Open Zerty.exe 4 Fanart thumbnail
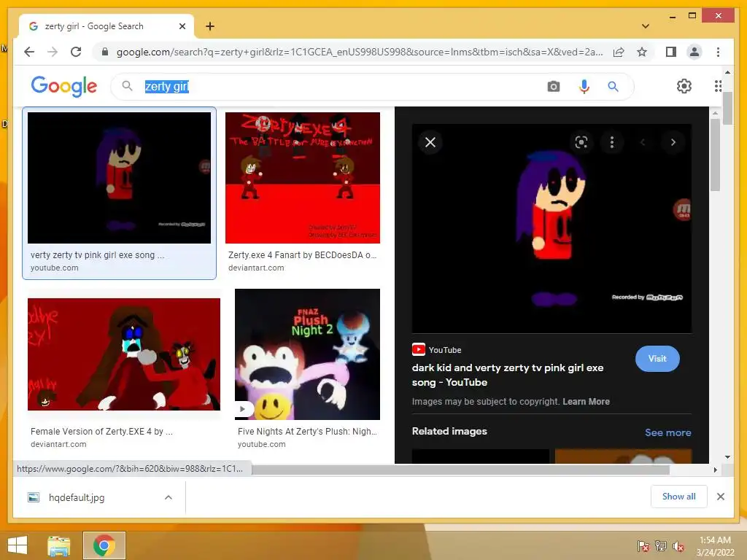747x560 pixels. 303,178
